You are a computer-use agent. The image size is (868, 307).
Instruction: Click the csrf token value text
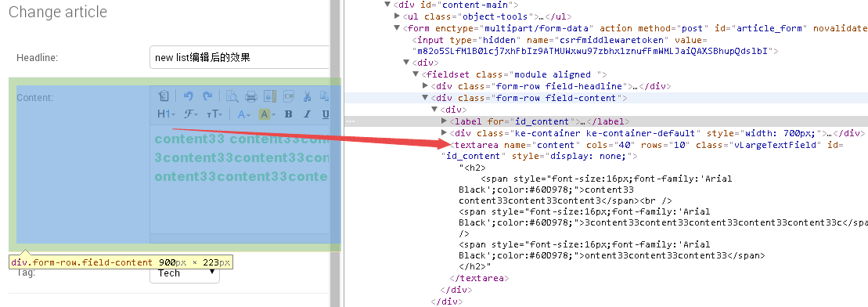(x=593, y=51)
